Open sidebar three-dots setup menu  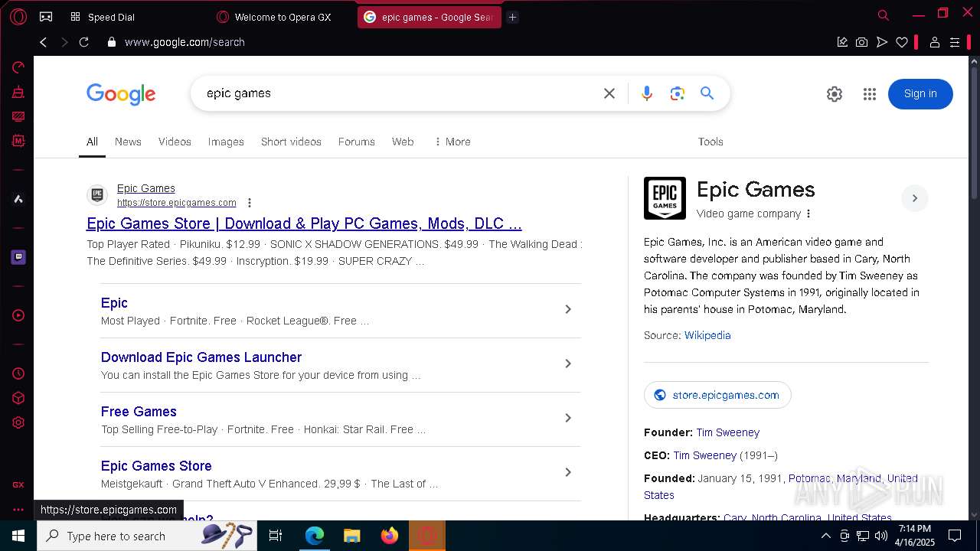point(18,510)
